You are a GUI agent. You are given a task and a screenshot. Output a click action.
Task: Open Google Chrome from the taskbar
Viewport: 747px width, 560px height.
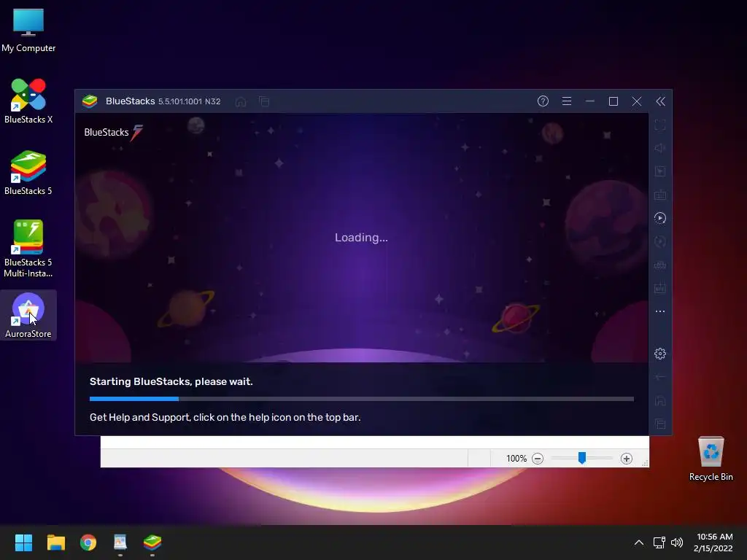click(x=88, y=542)
